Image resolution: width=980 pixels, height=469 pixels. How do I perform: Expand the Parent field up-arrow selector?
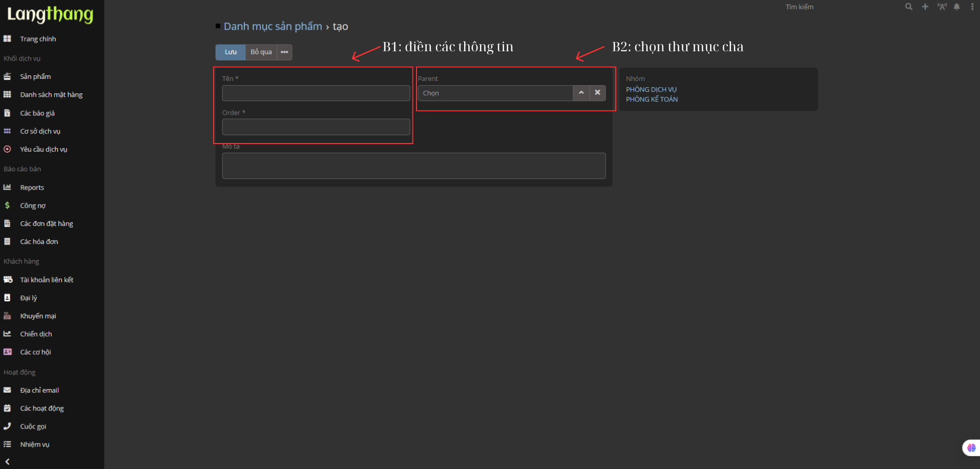tap(581, 93)
